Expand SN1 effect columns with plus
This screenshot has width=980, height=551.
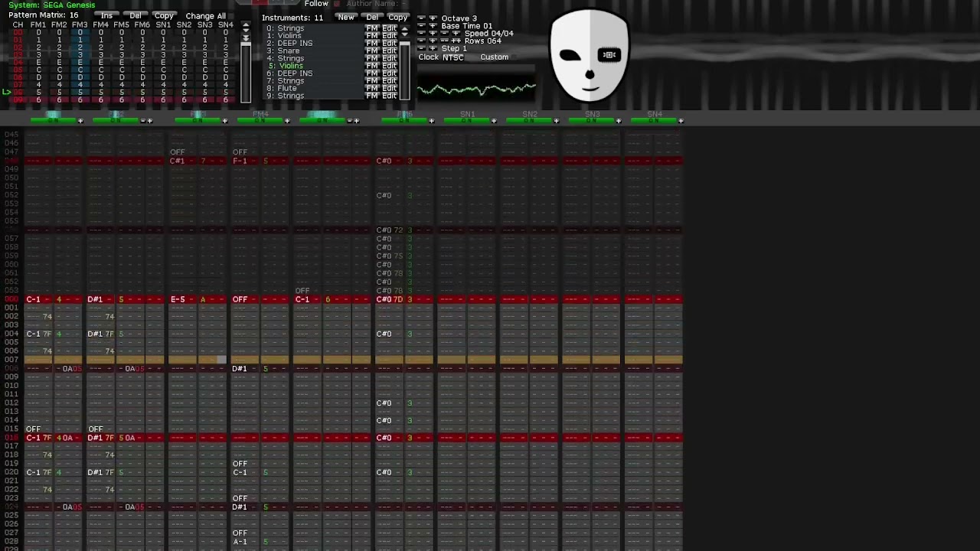pyautogui.click(x=494, y=121)
